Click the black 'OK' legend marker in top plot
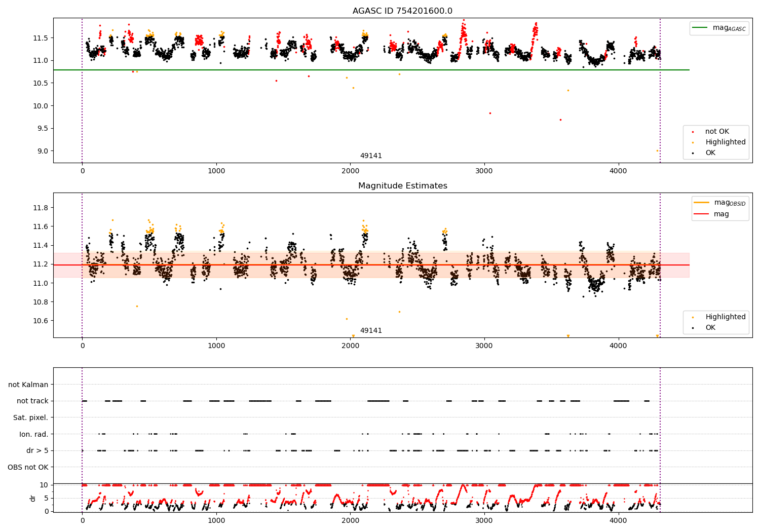760x532 pixels. click(693, 153)
